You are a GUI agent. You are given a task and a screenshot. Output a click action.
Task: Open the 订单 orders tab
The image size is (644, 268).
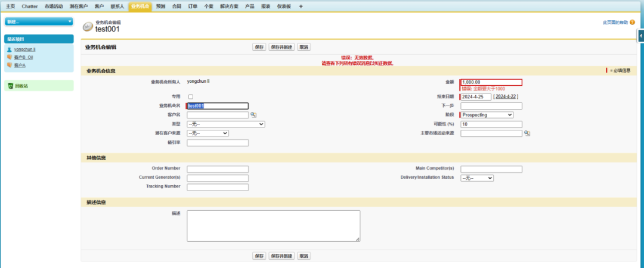coord(193,7)
